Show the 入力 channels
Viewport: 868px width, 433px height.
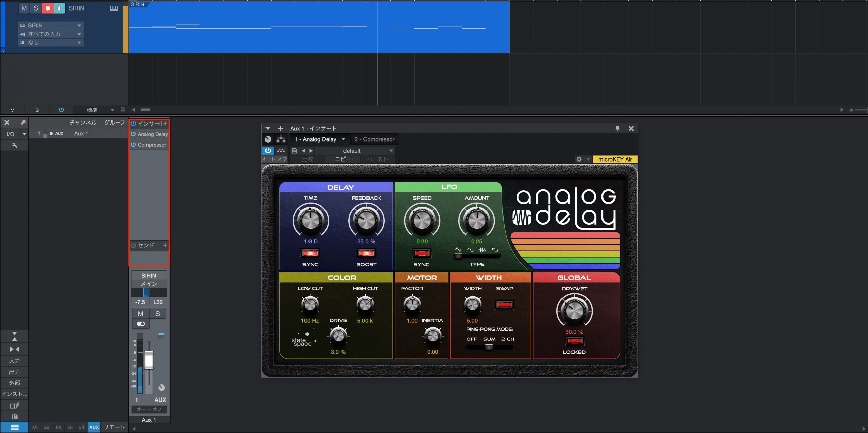[14, 361]
